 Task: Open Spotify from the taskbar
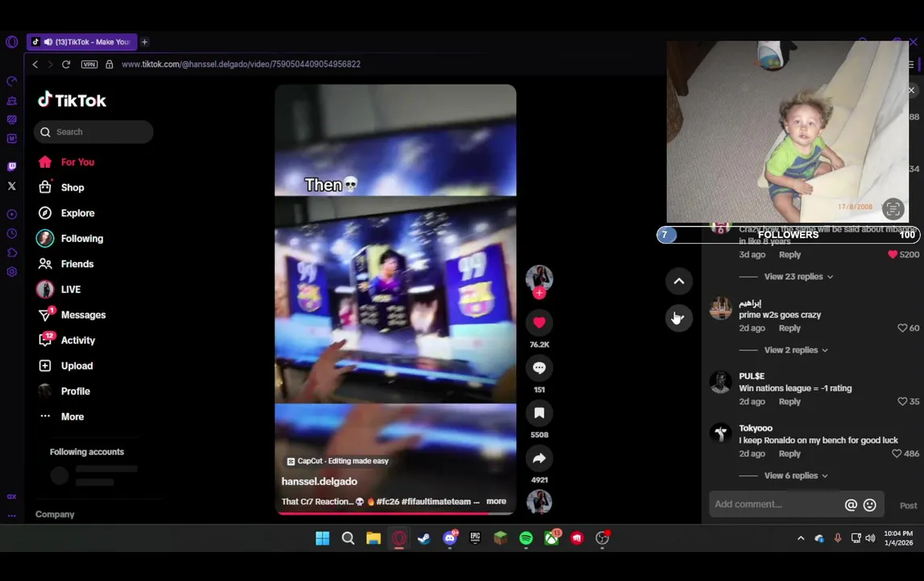click(x=527, y=538)
